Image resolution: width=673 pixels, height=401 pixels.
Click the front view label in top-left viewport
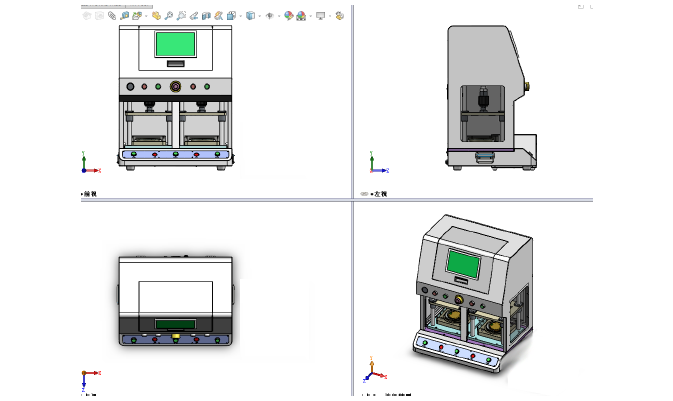click(90, 194)
